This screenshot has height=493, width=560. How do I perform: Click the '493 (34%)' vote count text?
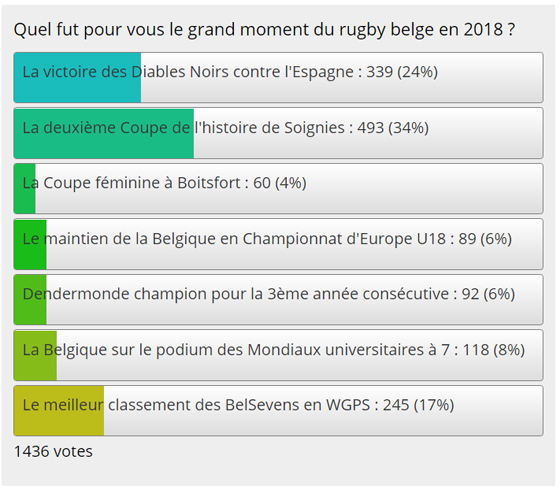pos(393,128)
